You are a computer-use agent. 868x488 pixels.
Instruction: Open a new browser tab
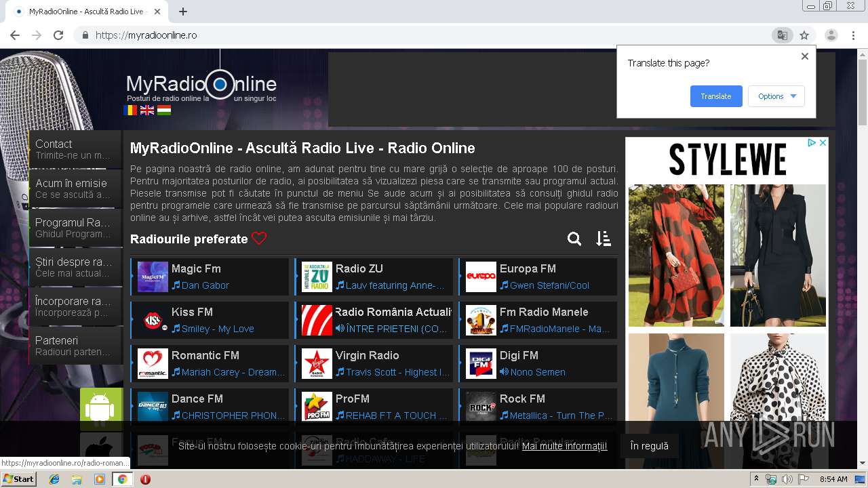pos(183,12)
